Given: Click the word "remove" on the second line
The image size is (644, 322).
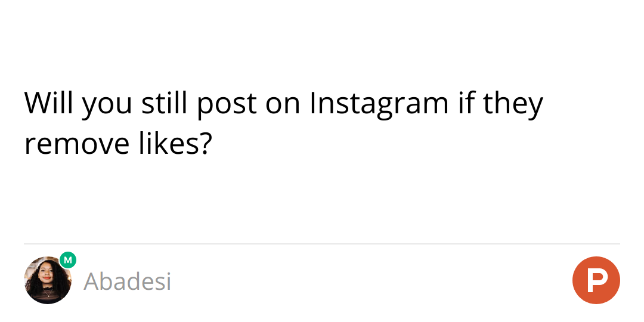Looking at the screenshot, I should (76, 145).
